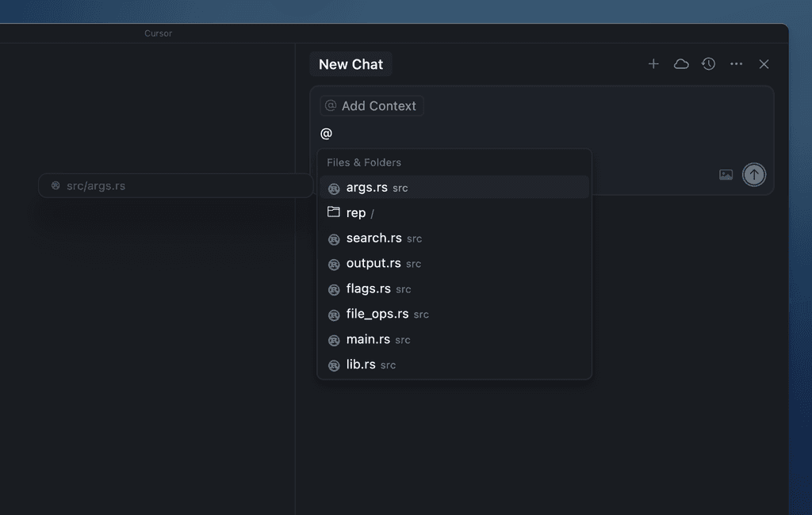Click the Add Context button

tap(371, 105)
